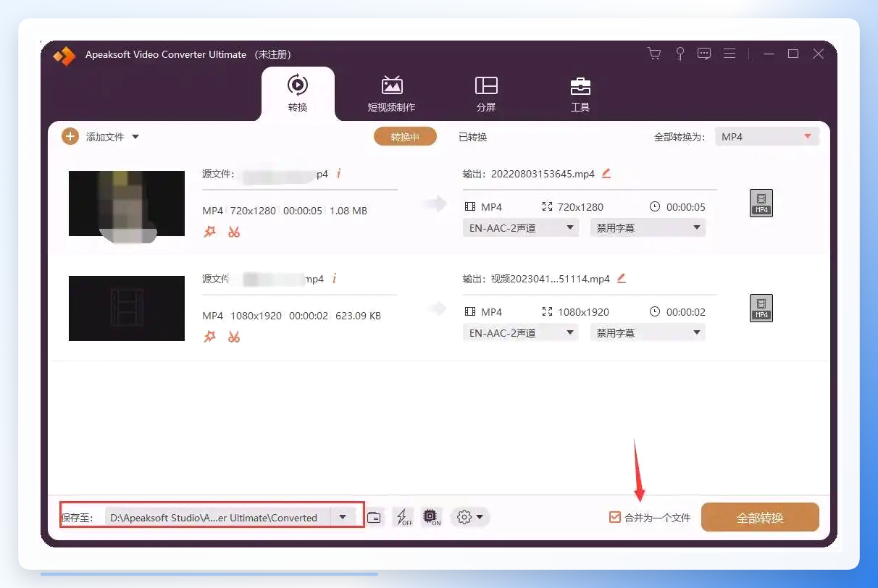Click output resolution 1080x1920 value

pos(583,312)
